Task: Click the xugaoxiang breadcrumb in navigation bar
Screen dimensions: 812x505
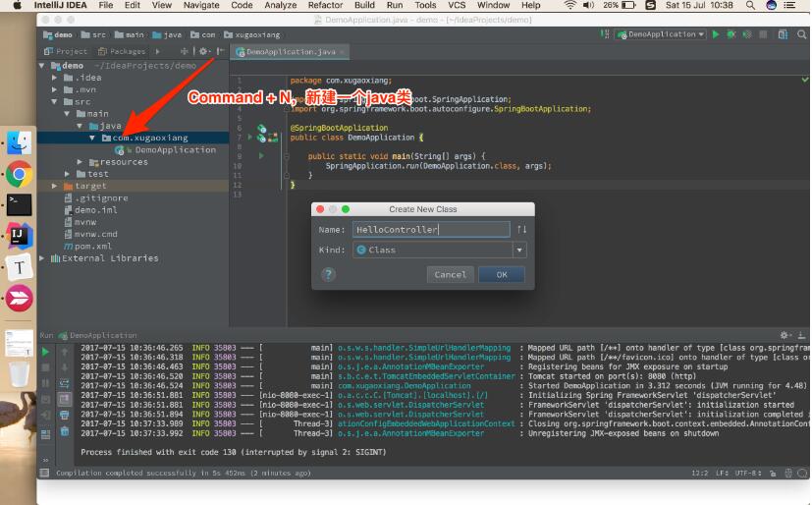Action: point(252,34)
